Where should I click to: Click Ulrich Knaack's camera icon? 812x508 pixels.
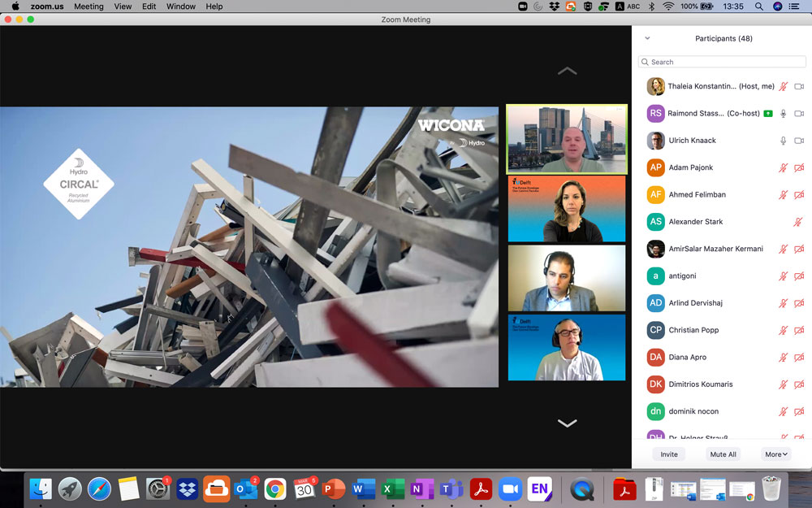click(799, 141)
